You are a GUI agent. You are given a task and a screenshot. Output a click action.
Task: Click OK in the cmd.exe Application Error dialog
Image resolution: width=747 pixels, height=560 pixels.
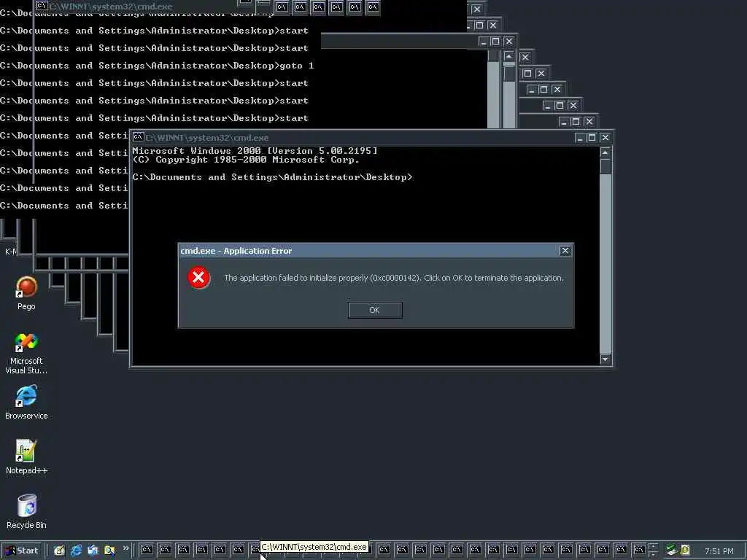(x=375, y=310)
